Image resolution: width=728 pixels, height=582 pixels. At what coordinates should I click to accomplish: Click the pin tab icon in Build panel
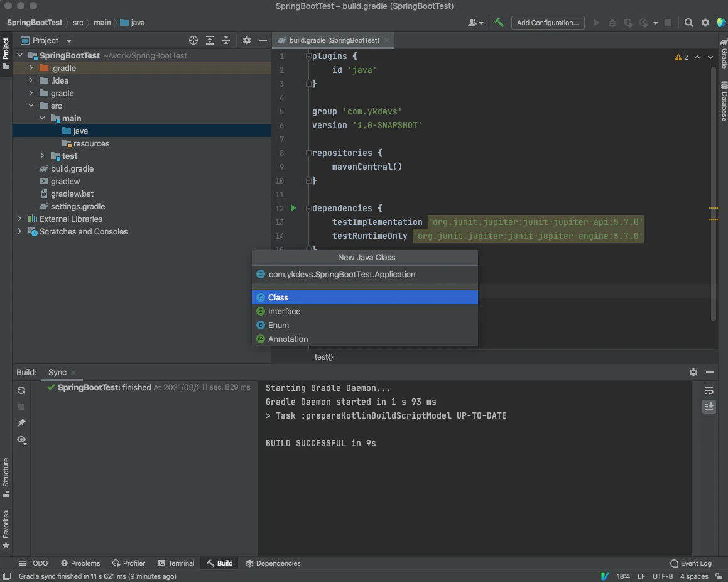tap(21, 423)
